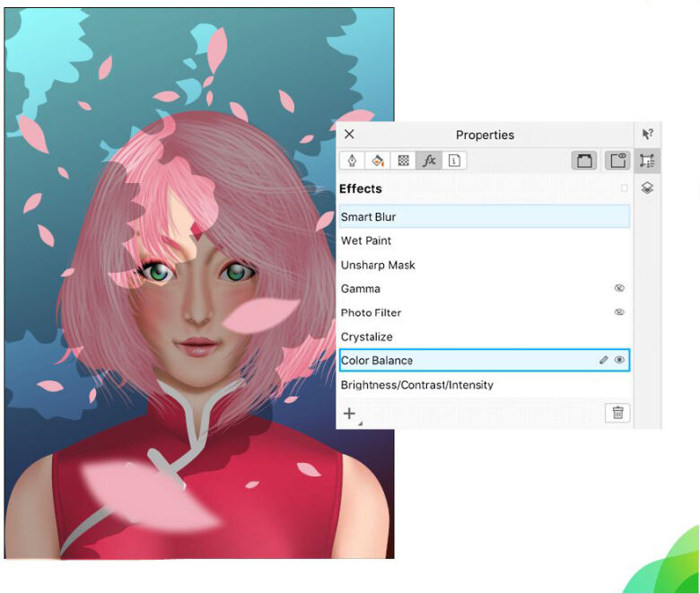
Task: Close the Properties panel
Action: click(349, 135)
